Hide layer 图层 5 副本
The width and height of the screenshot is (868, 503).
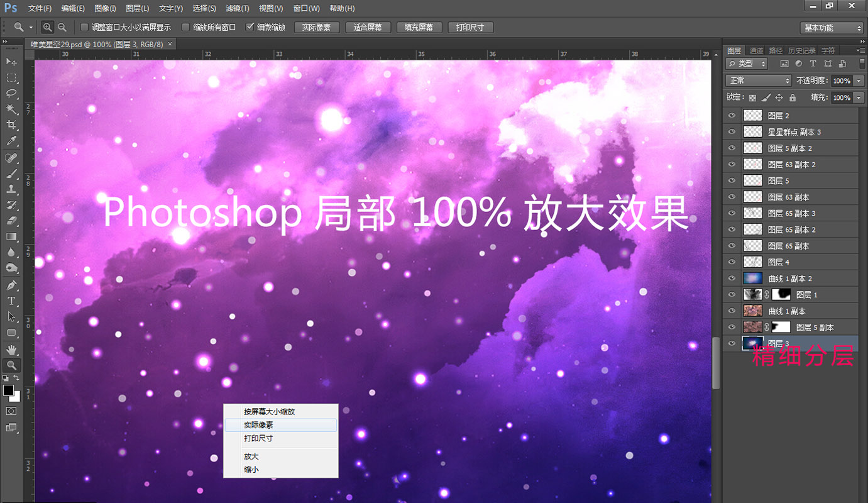(x=731, y=328)
